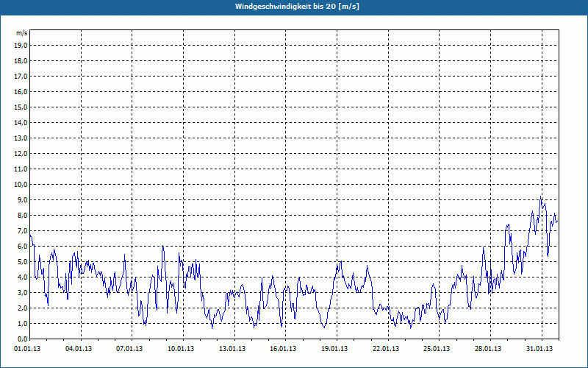The image size is (588, 368).
Task: Click the chart title 'Windgeschwindigkeit bis 20 [m/s]'
Action: coord(297,7)
